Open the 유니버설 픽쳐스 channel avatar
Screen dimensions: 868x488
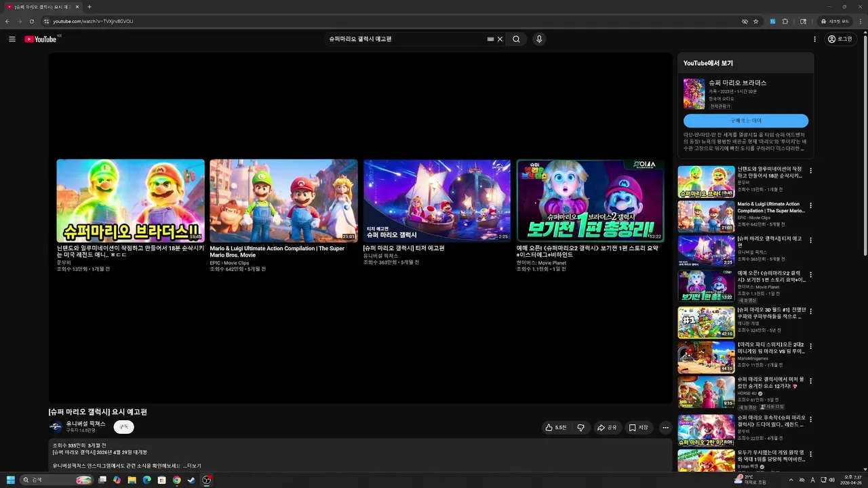pyautogui.click(x=56, y=427)
